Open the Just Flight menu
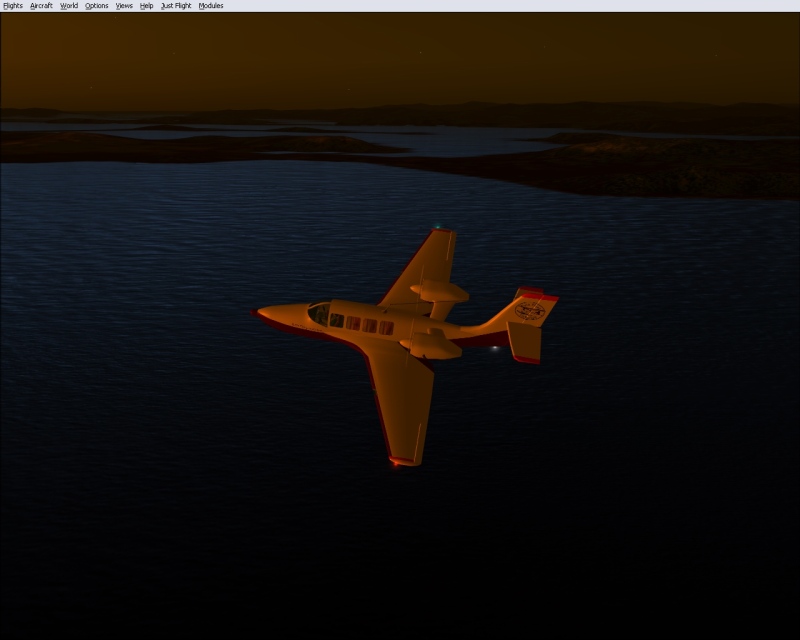800x640 pixels. 176,6
